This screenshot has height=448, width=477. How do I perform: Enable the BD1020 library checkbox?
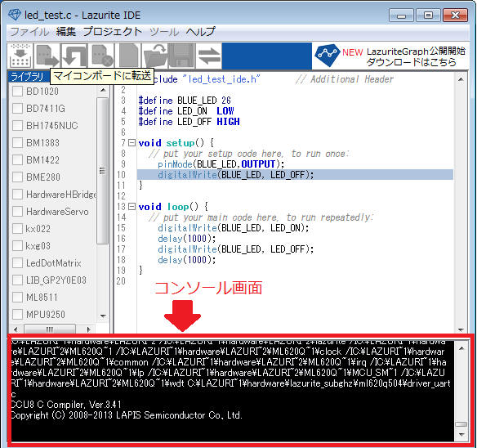pos(18,91)
